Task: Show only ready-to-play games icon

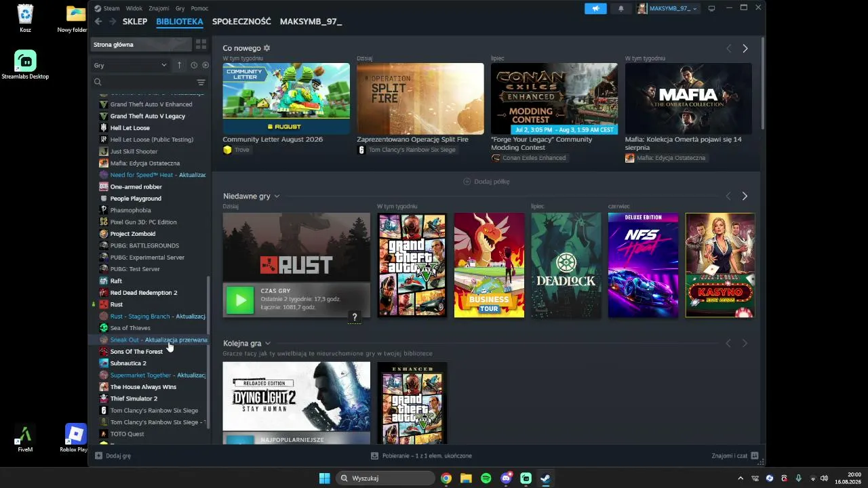Action: [205, 65]
